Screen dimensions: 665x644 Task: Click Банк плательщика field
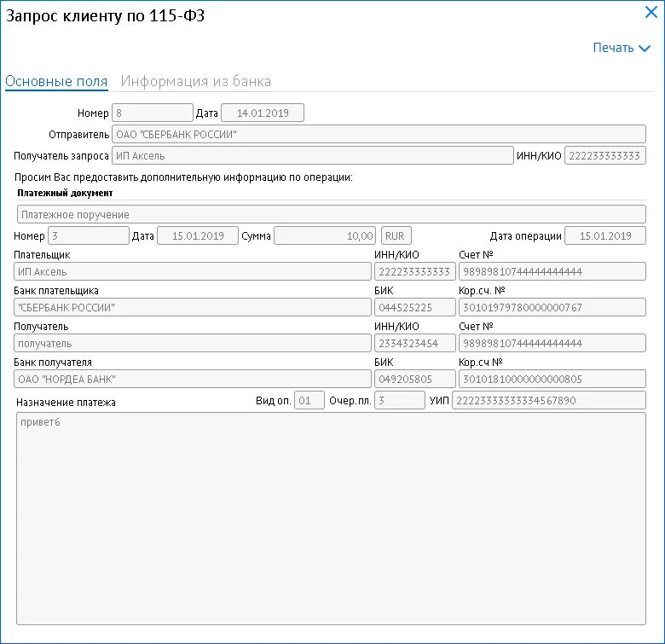[193, 307]
